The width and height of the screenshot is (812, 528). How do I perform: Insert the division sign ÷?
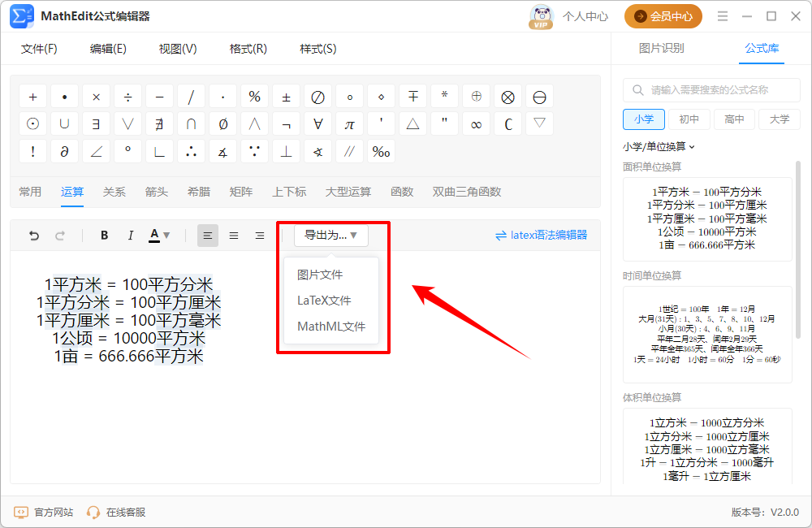click(128, 97)
